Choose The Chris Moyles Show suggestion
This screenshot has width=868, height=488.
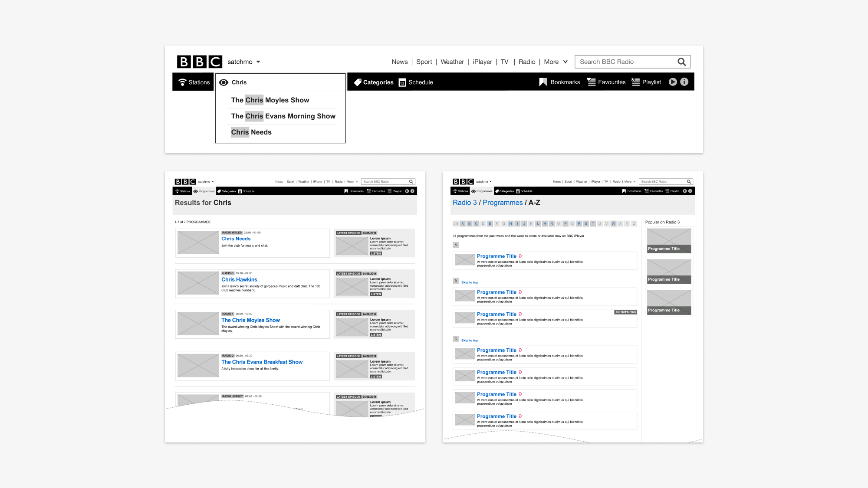point(270,100)
